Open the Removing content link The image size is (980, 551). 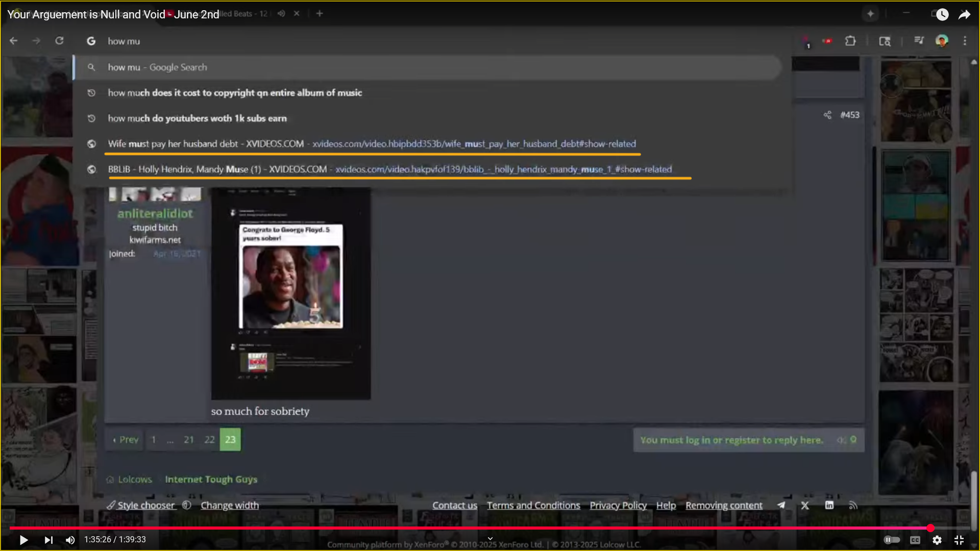(x=724, y=505)
